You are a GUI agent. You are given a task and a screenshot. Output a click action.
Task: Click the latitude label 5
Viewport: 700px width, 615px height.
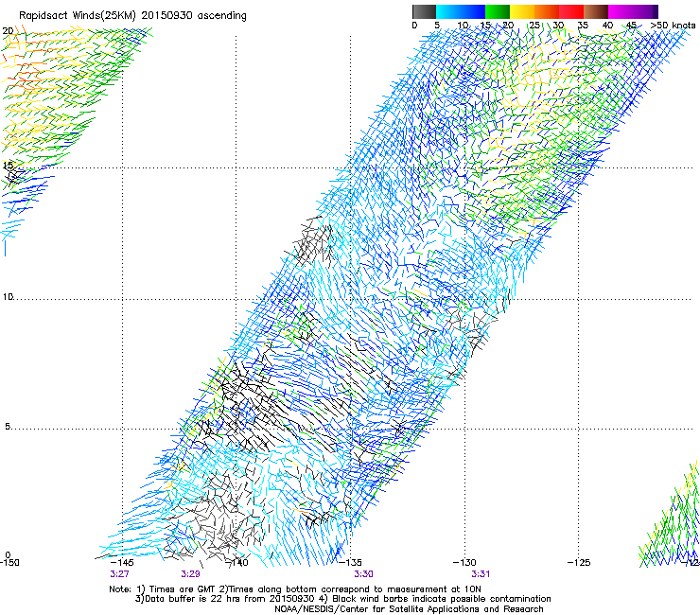(8, 427)
